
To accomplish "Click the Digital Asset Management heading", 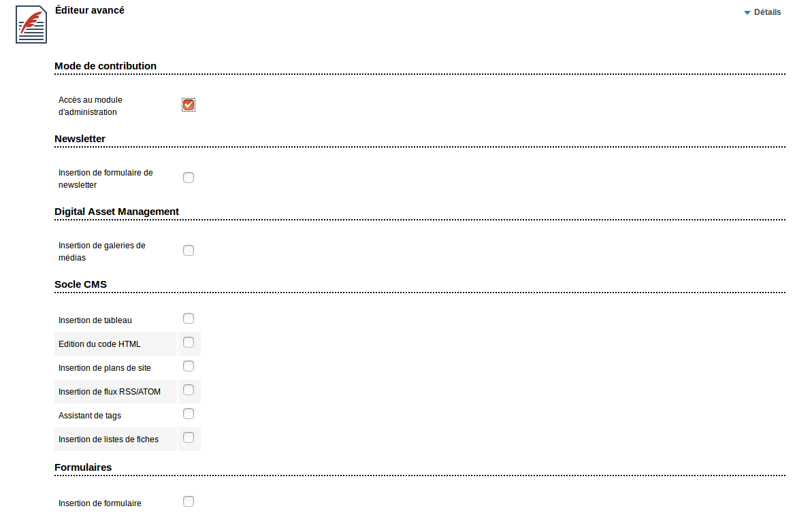I will pos(116,212).
